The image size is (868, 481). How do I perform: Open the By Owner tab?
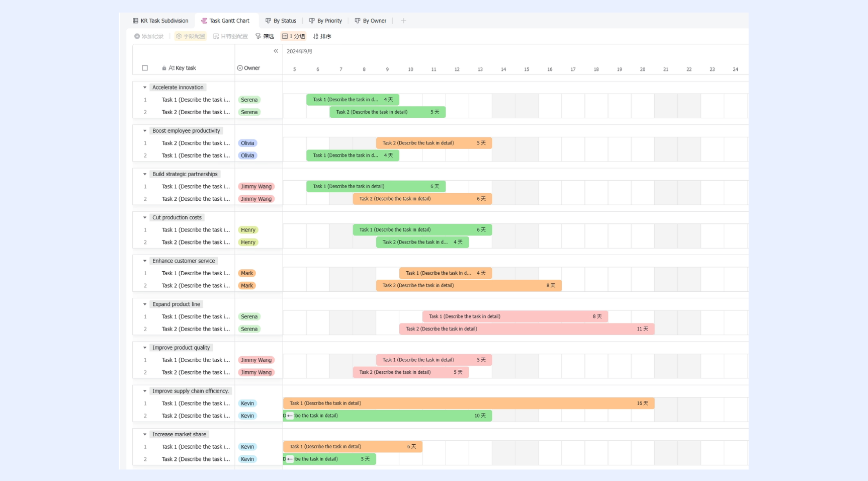tap(371, 21)
